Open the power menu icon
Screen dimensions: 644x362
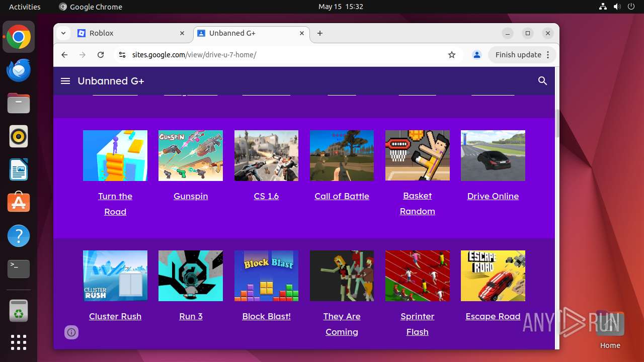click(630, 7)
